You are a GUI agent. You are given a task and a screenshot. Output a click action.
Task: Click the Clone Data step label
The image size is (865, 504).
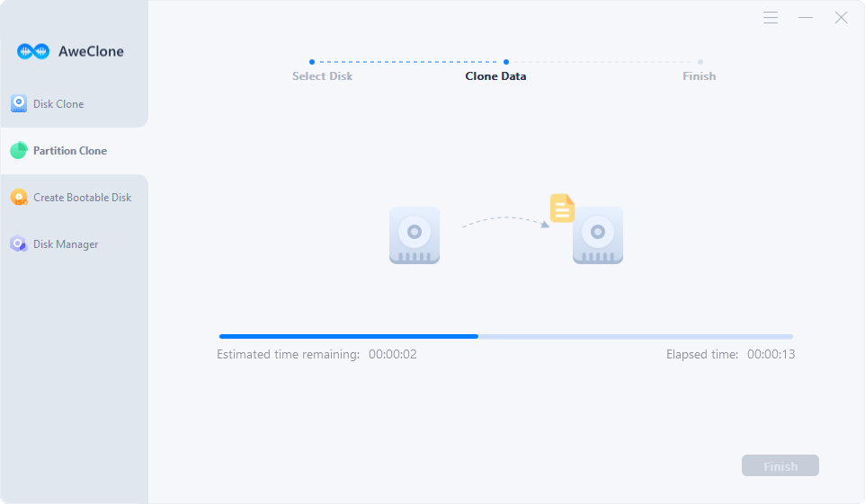[495, 76]
